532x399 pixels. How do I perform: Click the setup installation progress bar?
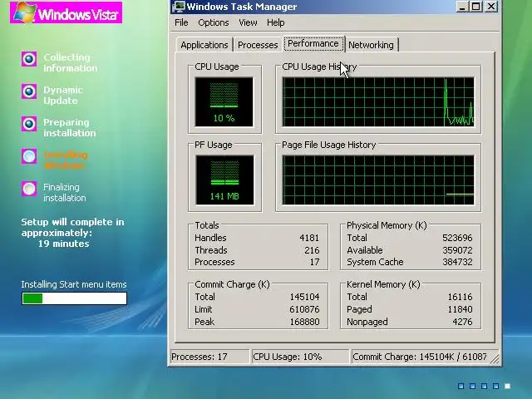click(74, 298)
